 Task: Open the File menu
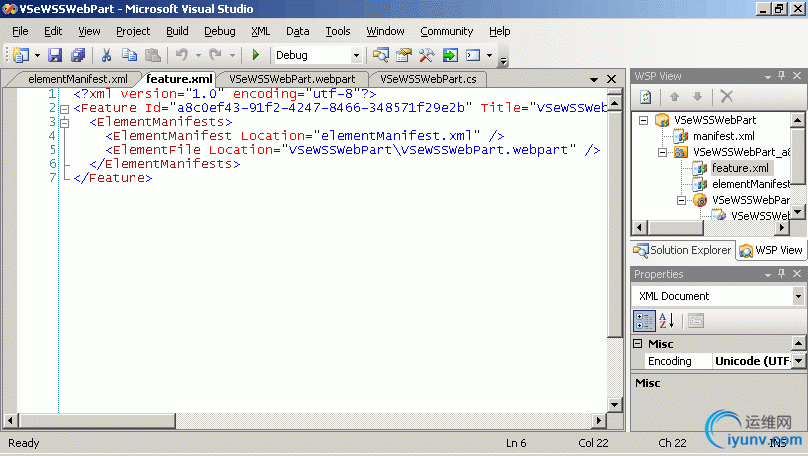click(20, 31)
